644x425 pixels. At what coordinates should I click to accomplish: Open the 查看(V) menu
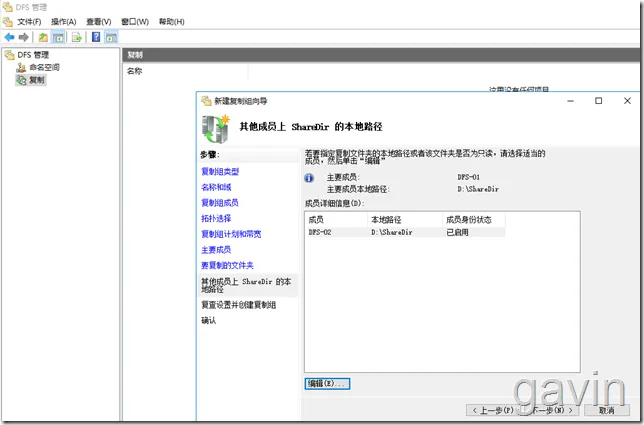pos(99,21)
